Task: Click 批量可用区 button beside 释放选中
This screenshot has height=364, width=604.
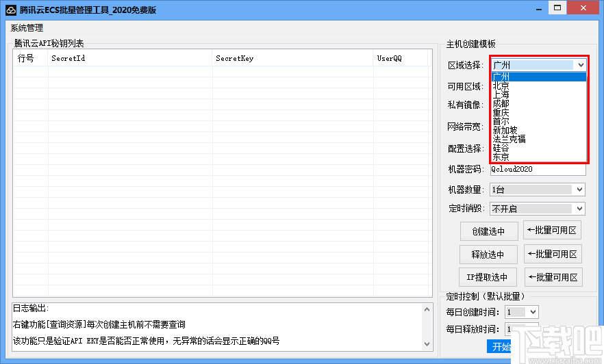Action: tap(553, 254)
